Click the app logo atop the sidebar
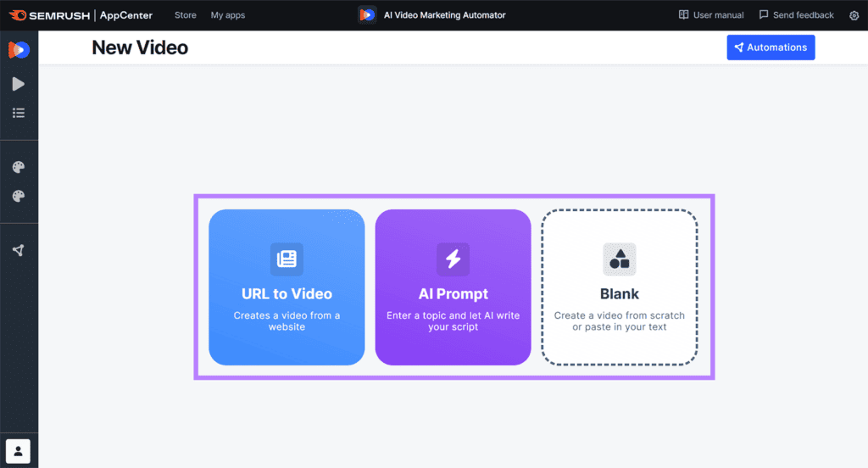The image size is (868, 468). 19,50
